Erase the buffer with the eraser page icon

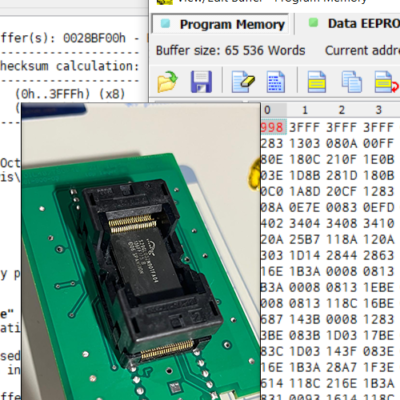click(x=243, y=82)
